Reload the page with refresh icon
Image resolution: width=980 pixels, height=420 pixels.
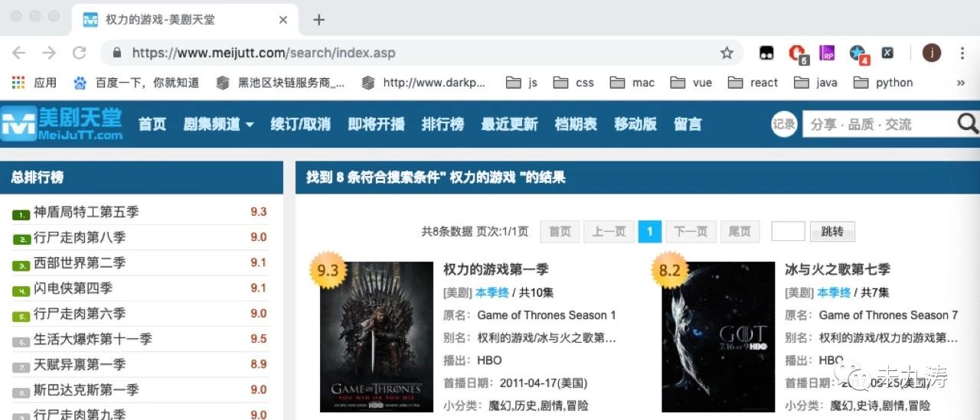(x=79, y=53)
